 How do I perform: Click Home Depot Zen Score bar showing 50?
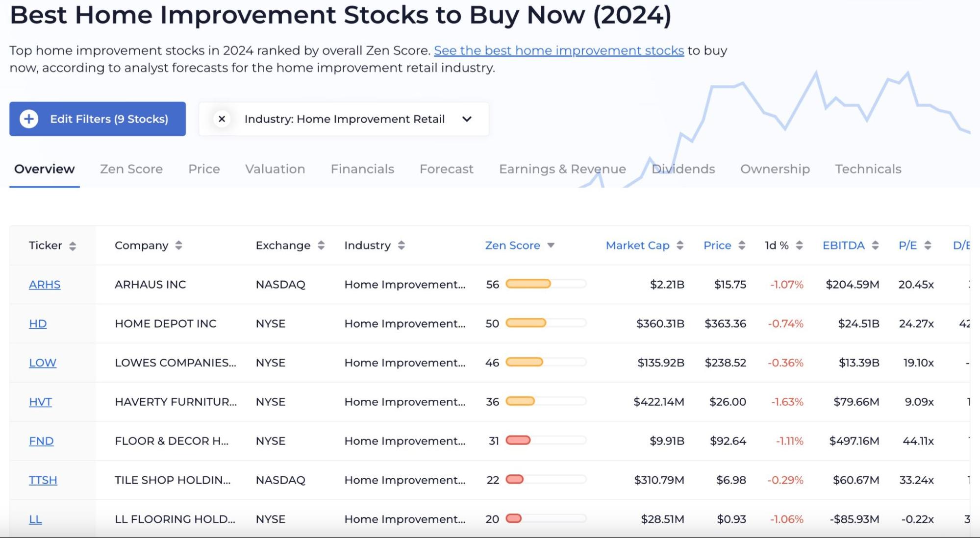546,323
